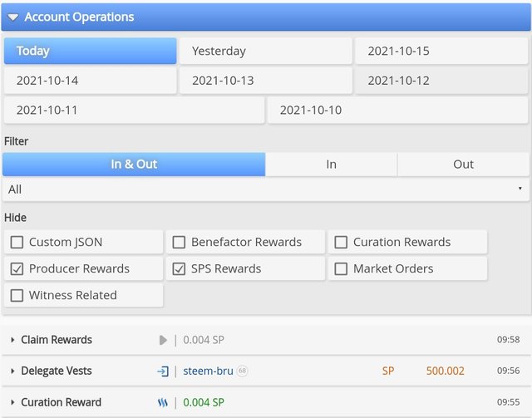532x418 pixels.
Task: Open the steem-bru account link
Action: pos(208,371)
